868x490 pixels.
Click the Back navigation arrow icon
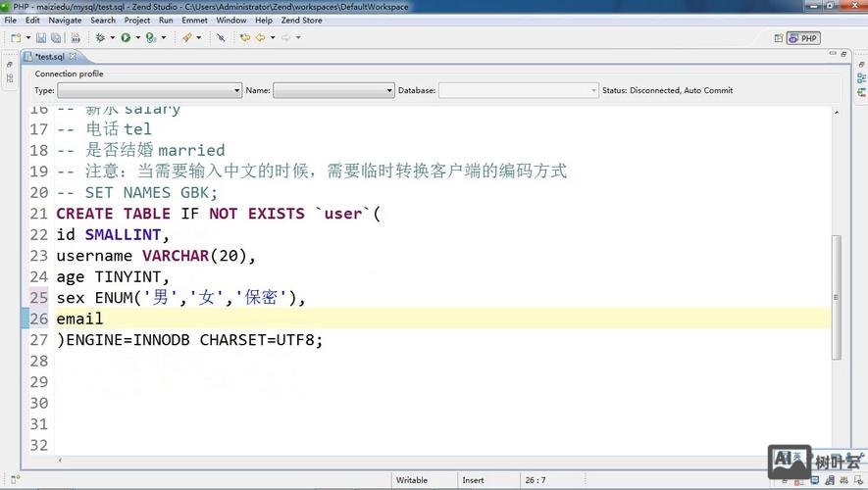[260, 38]
